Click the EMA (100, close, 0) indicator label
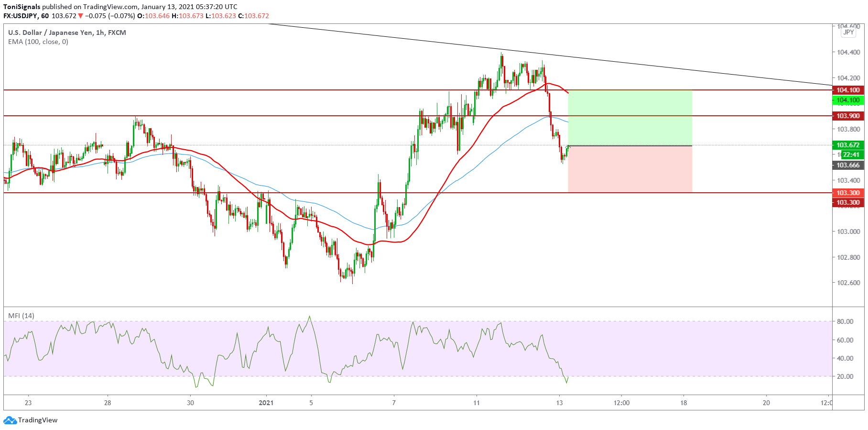The image size is (868, 430). click(38, 42)
